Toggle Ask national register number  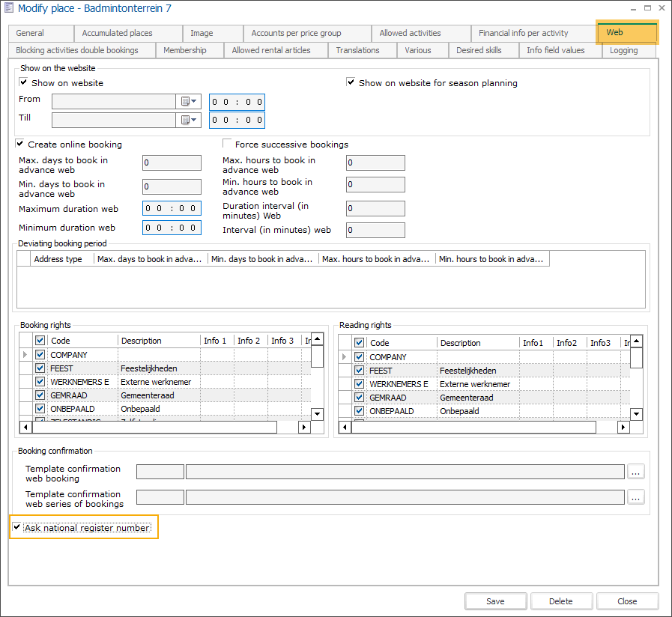tap(16, 528)
